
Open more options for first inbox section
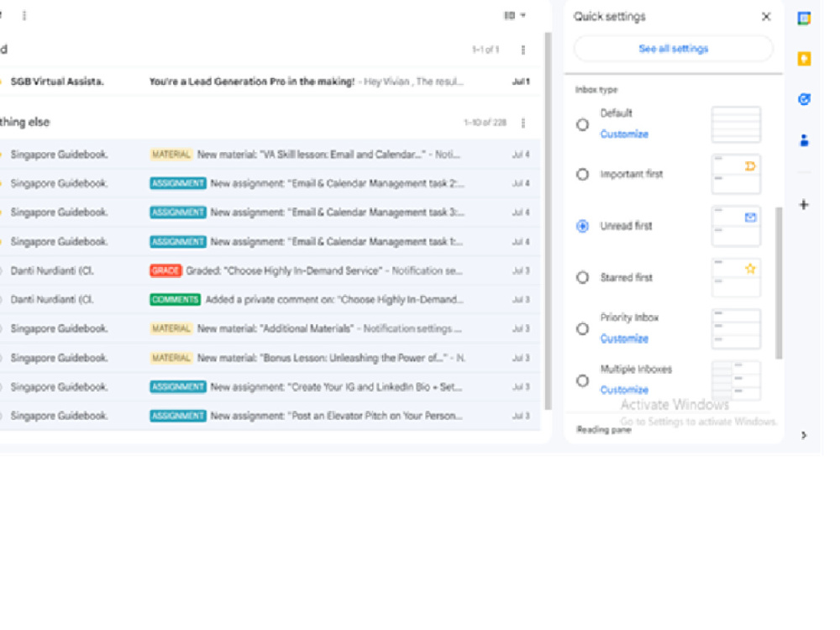point(522,50)
